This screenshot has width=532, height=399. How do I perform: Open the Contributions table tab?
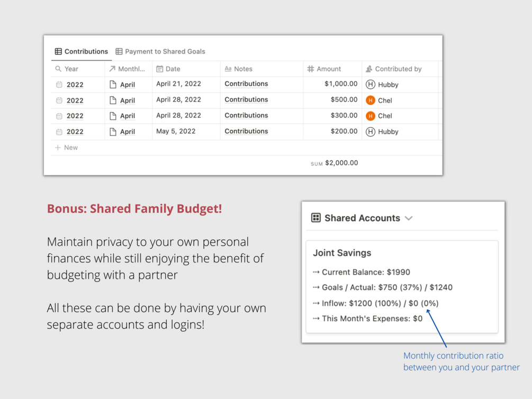point(82,51)
